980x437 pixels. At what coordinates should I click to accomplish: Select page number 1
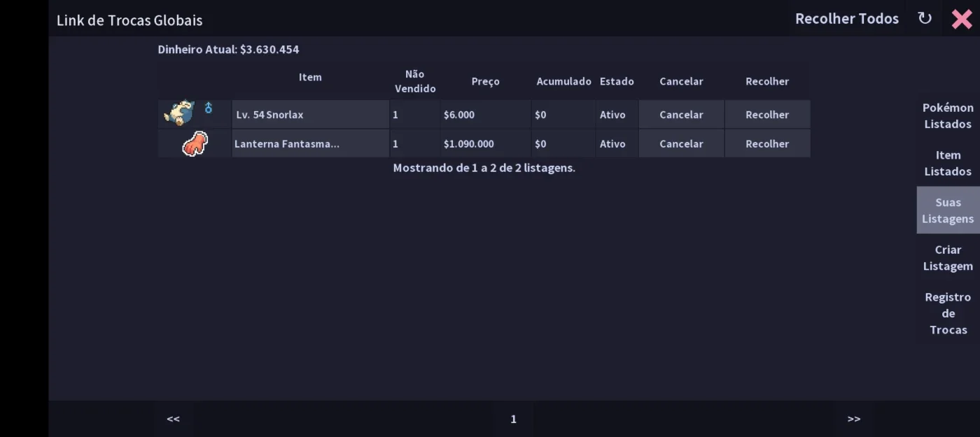(513, 419)
